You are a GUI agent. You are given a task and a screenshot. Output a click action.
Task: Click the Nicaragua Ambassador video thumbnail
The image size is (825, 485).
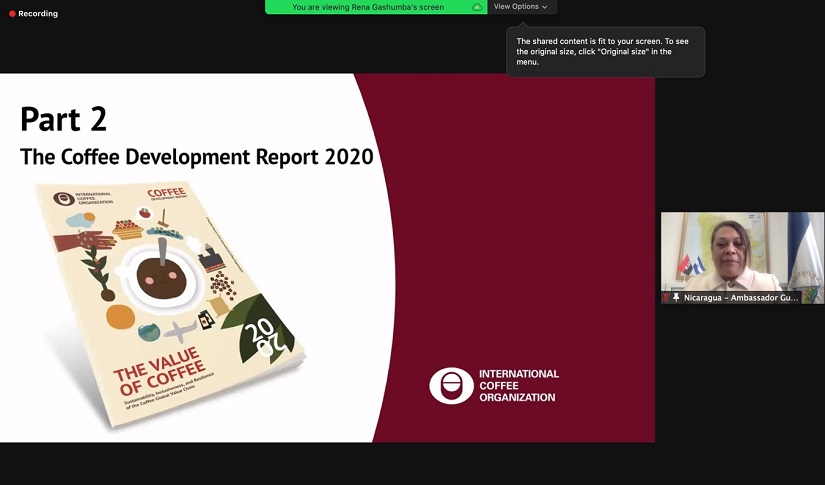coord(742,258)
